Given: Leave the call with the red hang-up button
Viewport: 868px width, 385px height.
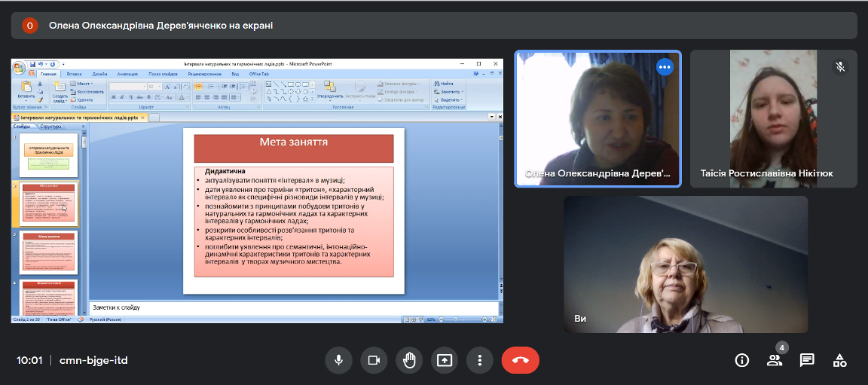Looking at the screenshot, I should 521,360.
